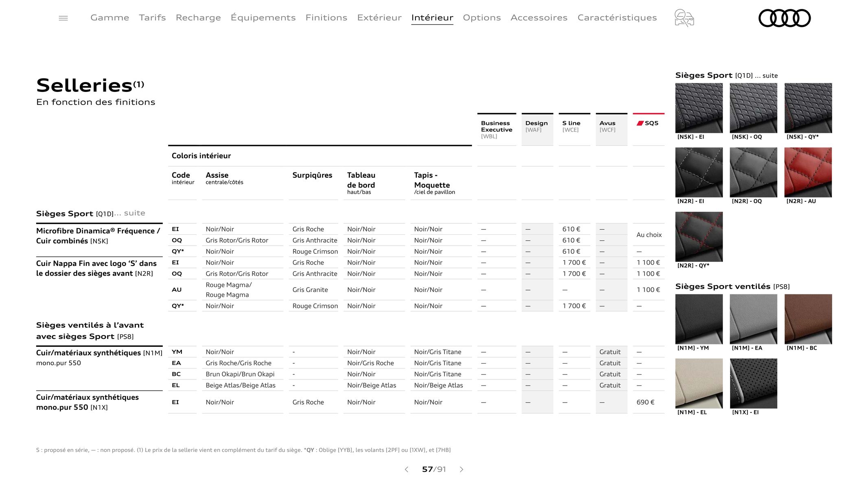Select the [N5K] - OQ swatch
The width and height of the screenshot is (868, 488).
coord(753,108)
